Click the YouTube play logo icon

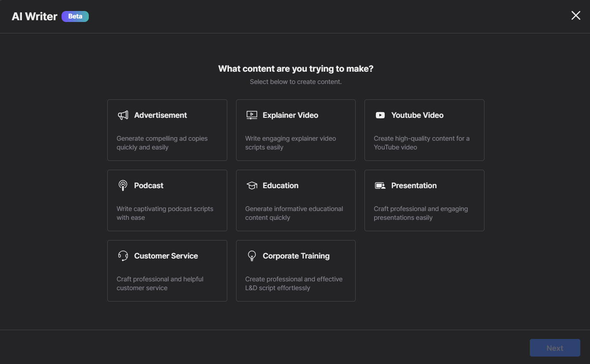tap(380, 115)
